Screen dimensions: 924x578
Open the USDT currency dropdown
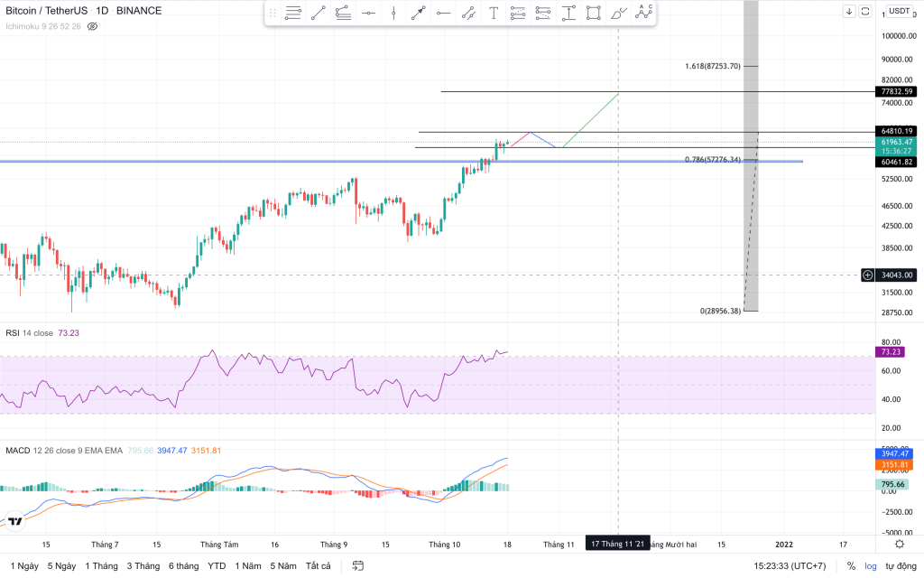tap(900, 11)
